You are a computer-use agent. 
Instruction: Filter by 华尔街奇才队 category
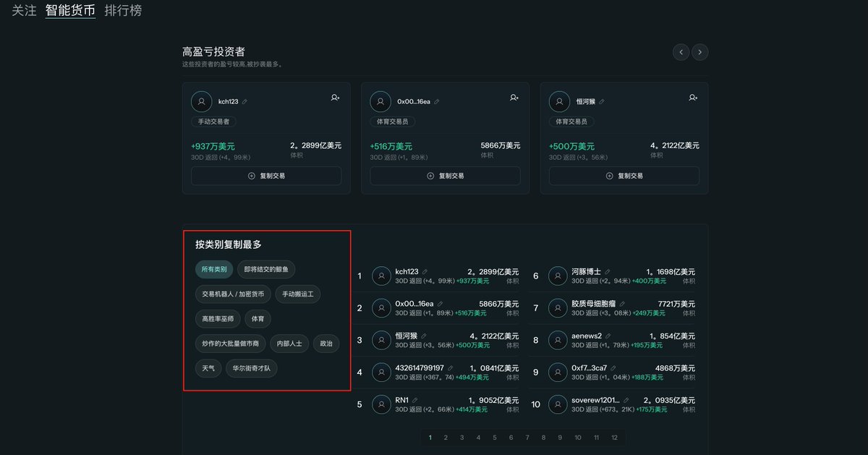(x=251, y=368)
